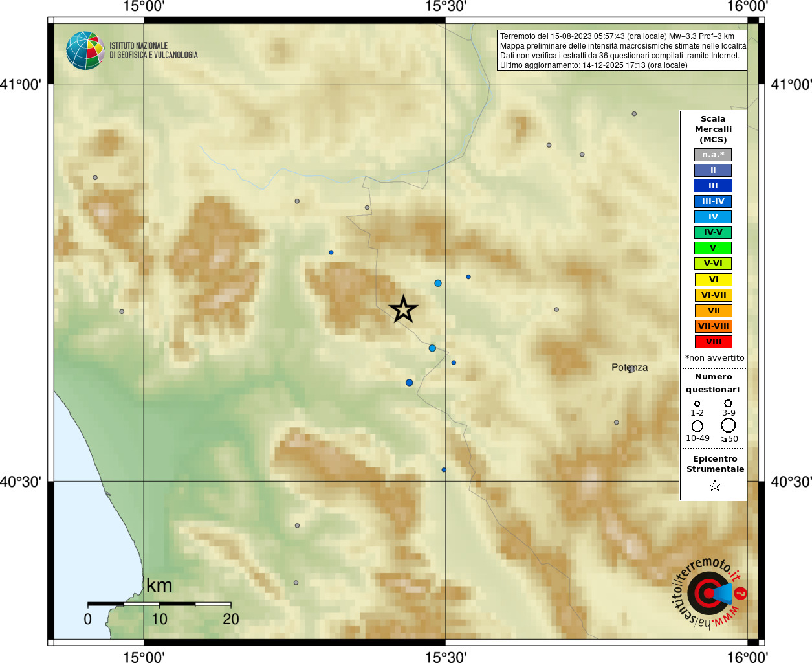Click the 'km' scale bar label

(159, 586)
